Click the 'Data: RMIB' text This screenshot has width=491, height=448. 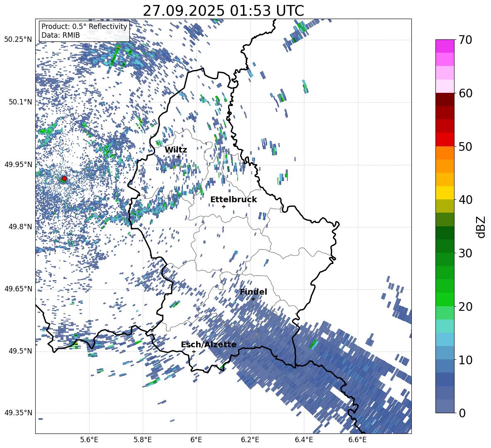click(61, 35)
